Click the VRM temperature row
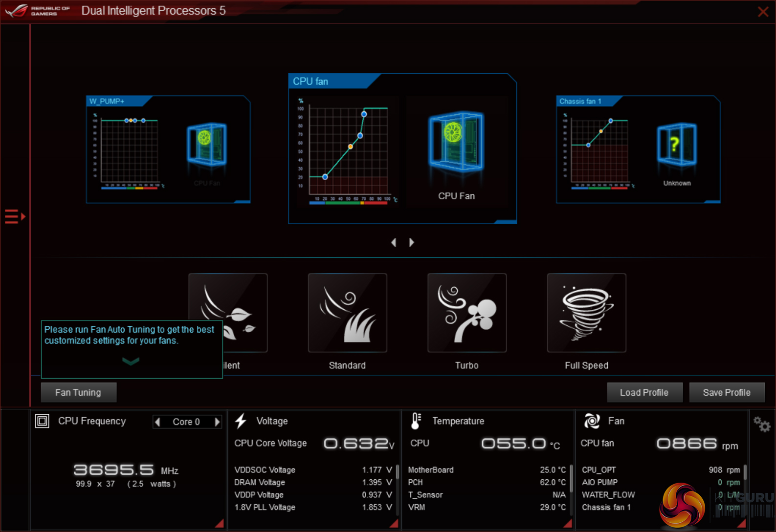The image size is (776, 532). click(487, 507)
